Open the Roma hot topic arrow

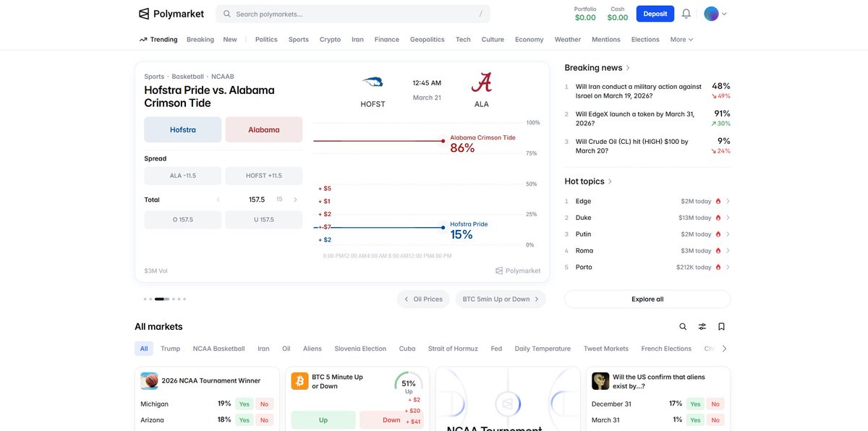pos(728,251)
